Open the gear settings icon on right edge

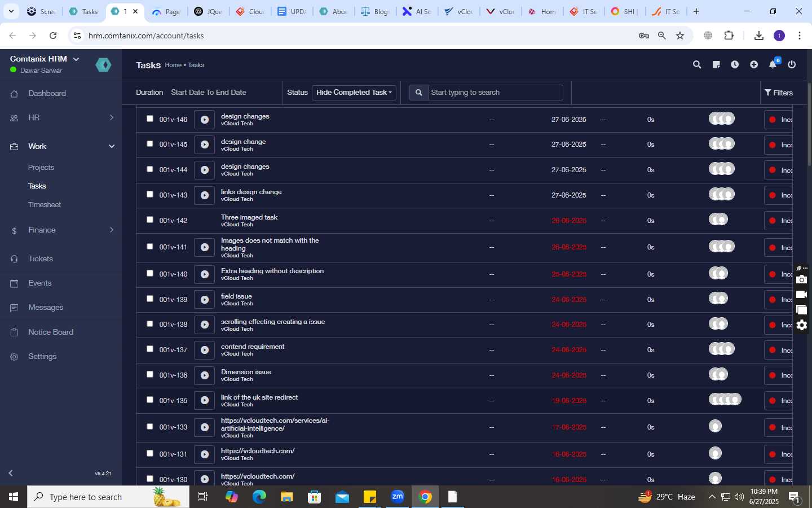coord(801,325)
